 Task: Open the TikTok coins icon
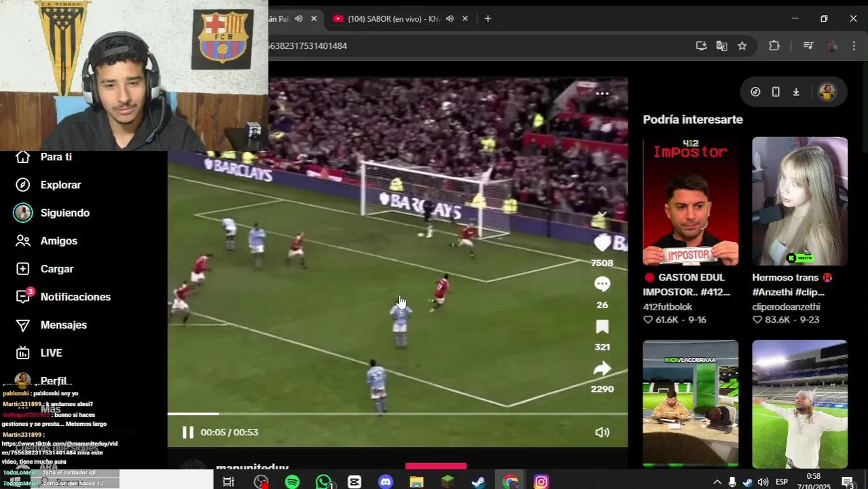click(755, 92)
